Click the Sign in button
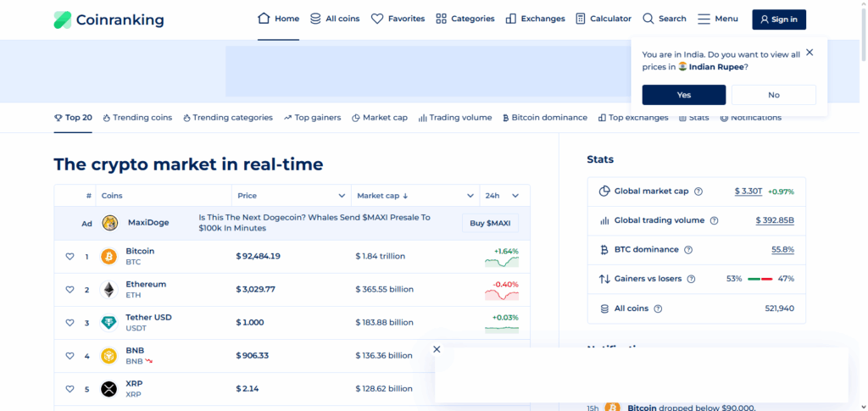Screen dimensions: 868x411 pos(779,19)
